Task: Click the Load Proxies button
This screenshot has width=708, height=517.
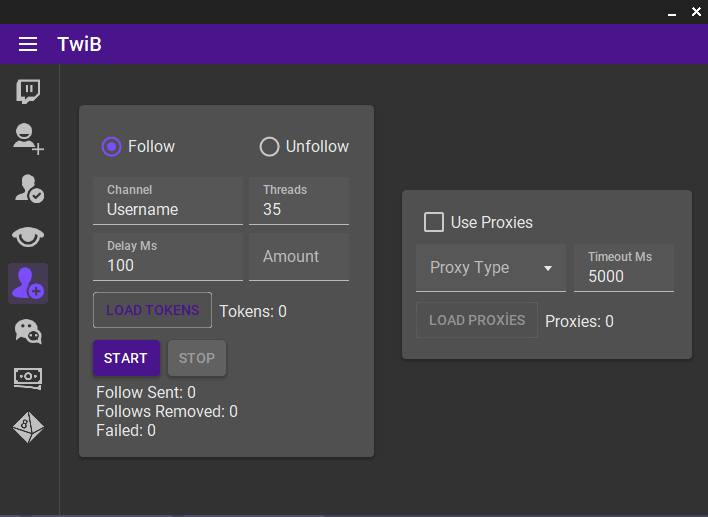Action: 477,320
